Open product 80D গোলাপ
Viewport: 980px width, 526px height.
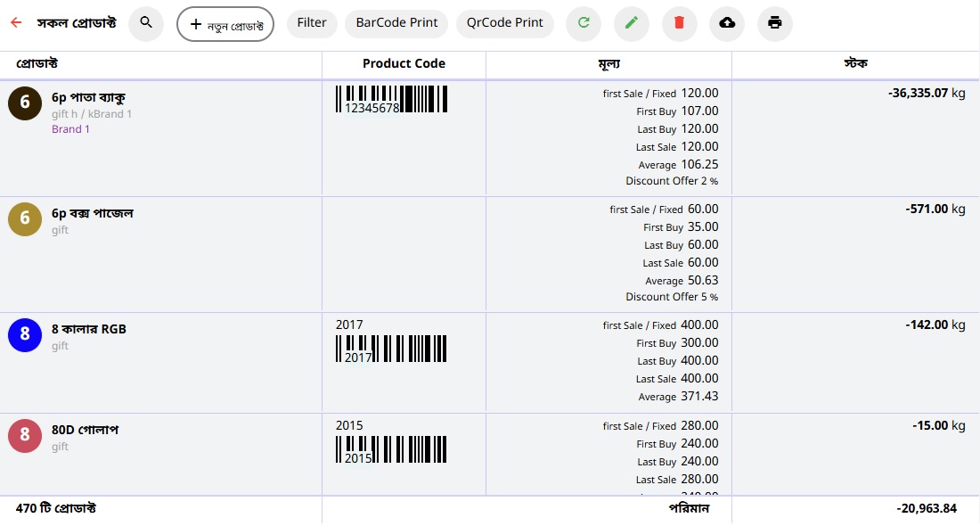click(85, 431)
